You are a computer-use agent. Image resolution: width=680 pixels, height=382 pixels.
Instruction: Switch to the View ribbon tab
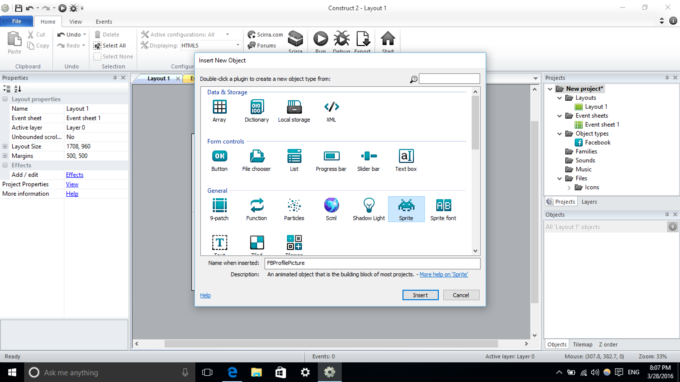click(75, 22)
